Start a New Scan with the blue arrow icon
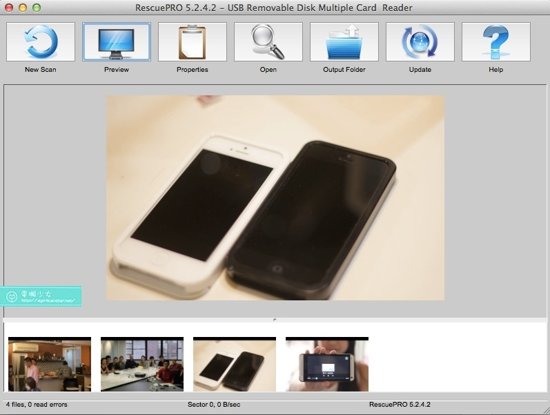This screenshot has width=550, height=415. coord(40,42)
